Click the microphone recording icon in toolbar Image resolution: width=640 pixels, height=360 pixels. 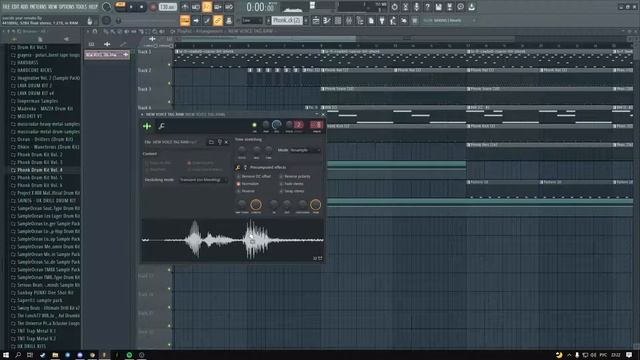[416, 7]
